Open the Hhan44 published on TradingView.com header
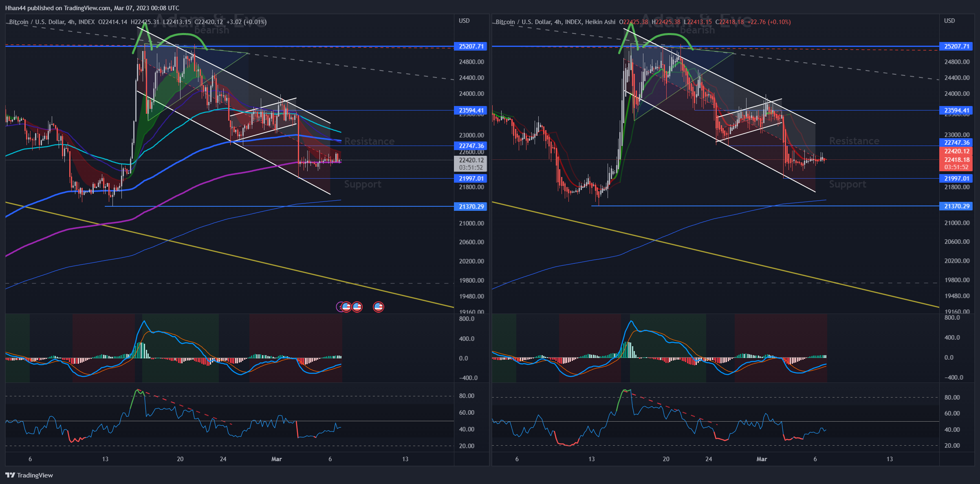The width and height of the screenshot is (980, 484). (x=92, y=8)
